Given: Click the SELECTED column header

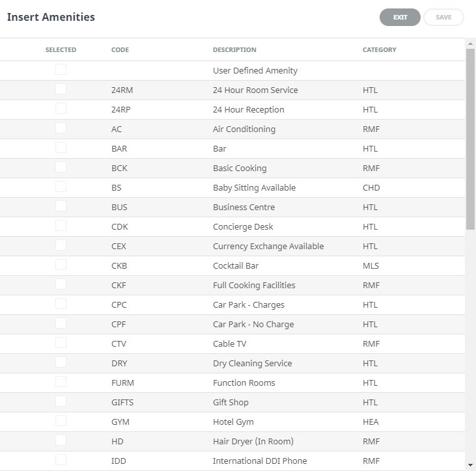Looking at the screenshot, I should coord(61,50).
